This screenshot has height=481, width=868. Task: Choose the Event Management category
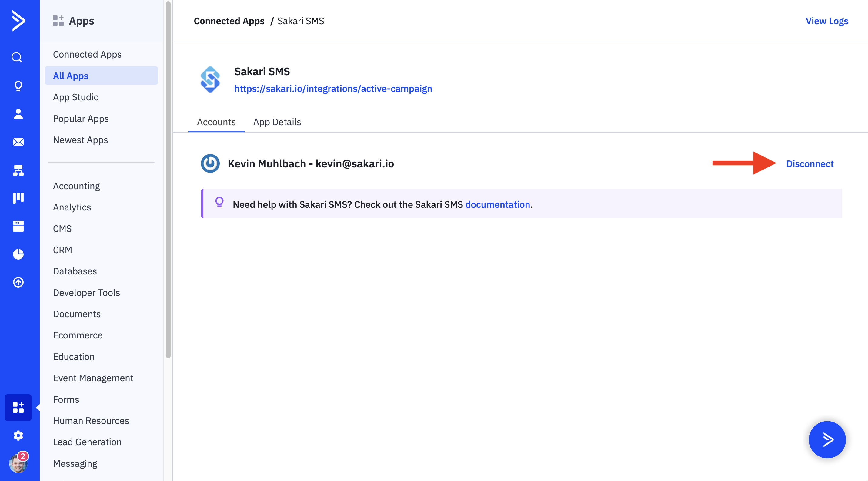pyautogui.click(x=93, y=378)
